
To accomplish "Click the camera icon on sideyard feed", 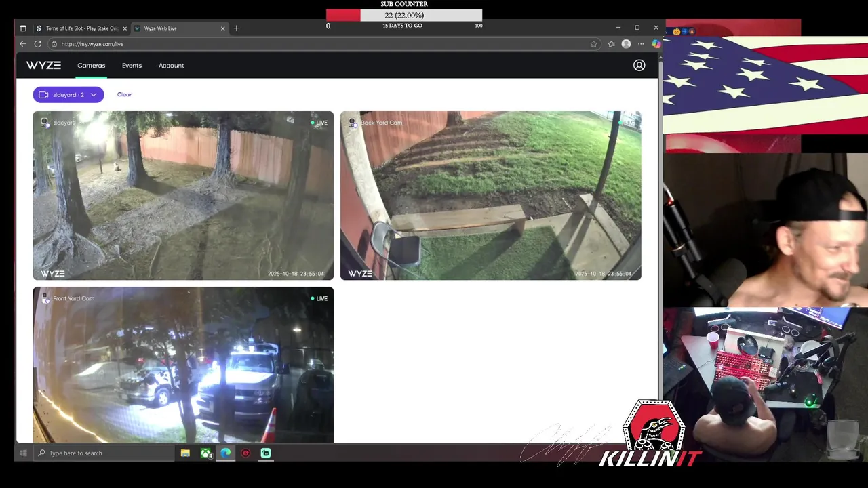I will 45,123.
